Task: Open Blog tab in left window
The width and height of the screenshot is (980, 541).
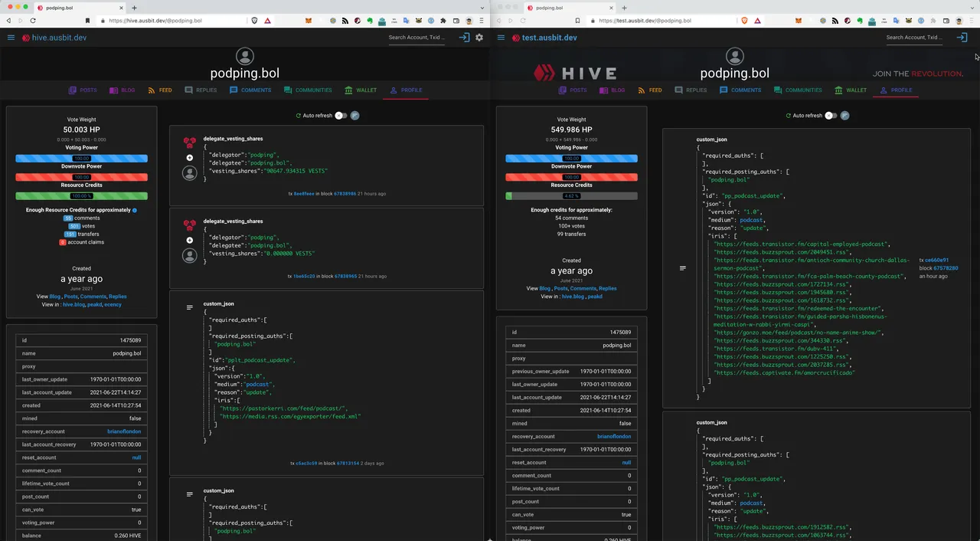Action: click(122, 90)
